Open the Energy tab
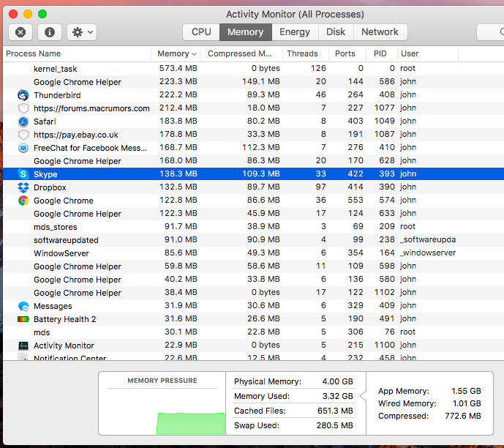Screen dimensions: 504x448 tap(295, 32)
